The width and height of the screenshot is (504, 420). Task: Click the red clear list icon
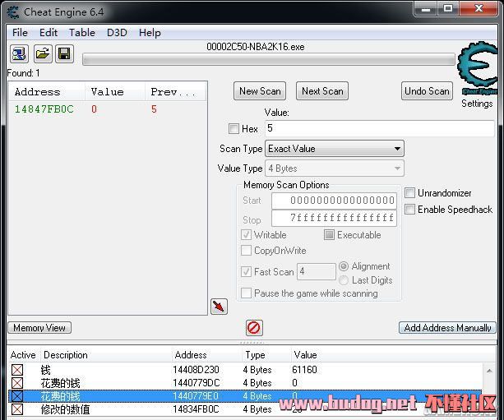tap(254, 328)
